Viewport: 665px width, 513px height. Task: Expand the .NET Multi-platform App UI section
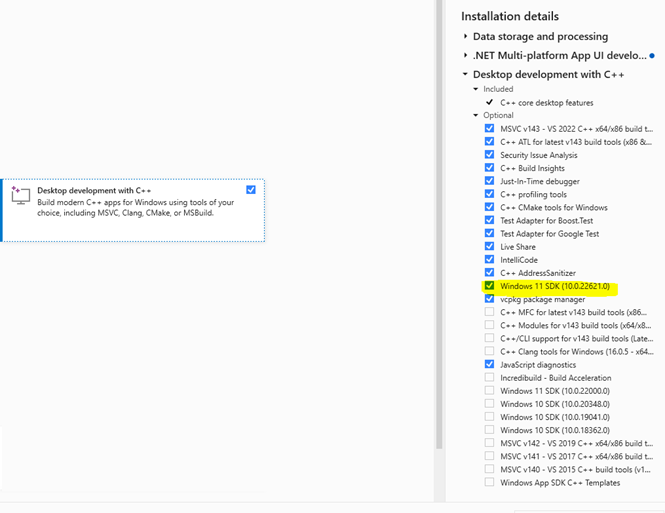[x=465, y=56]
